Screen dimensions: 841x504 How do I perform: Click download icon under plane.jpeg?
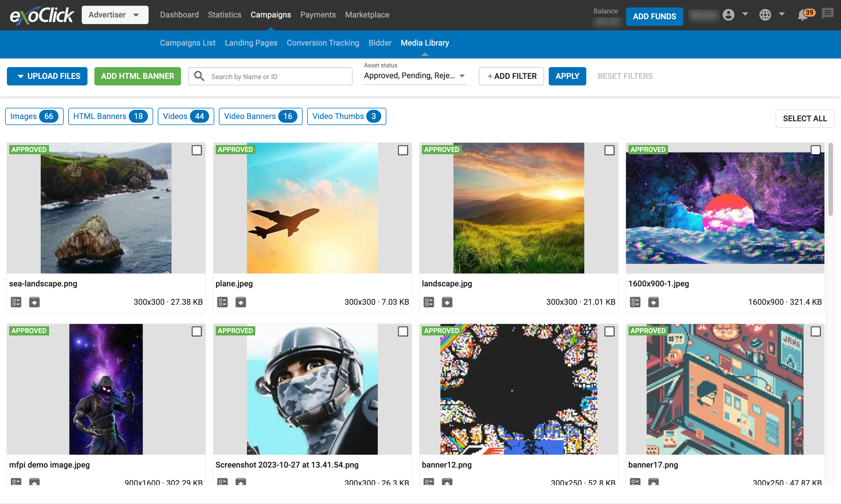pyautogui.click(x=241, y=302)
